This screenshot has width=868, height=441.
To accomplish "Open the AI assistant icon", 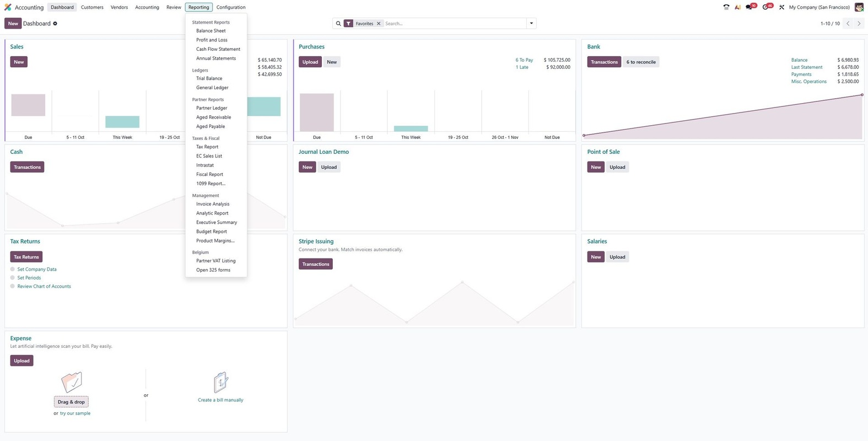I will [737, 7].
